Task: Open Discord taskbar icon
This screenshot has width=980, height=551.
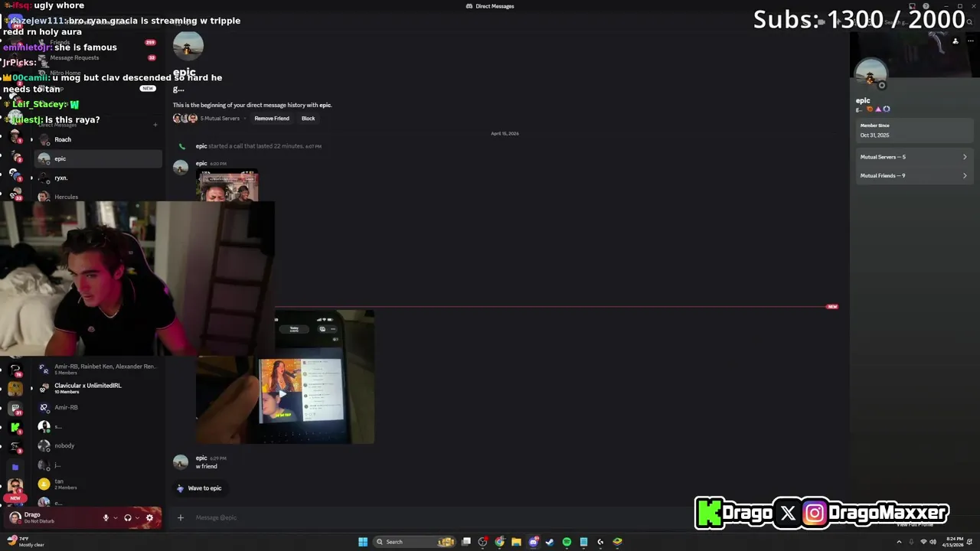Action: 533,542
